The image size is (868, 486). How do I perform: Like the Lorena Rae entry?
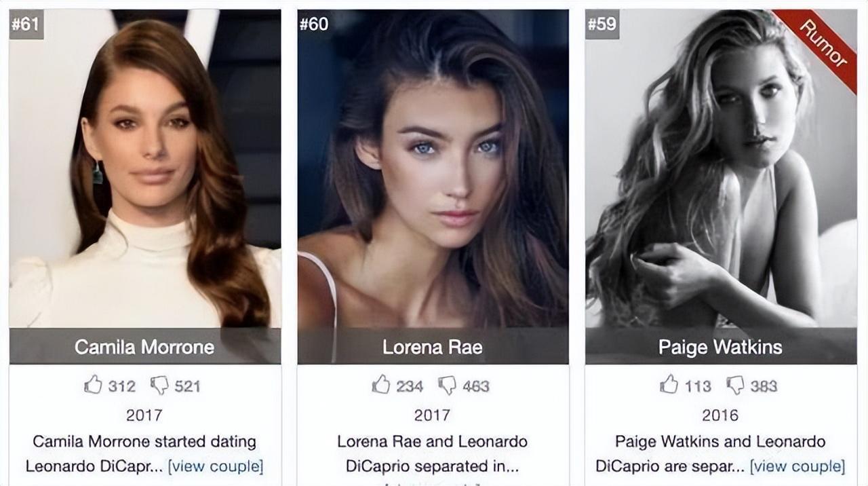tap(381, 385)
